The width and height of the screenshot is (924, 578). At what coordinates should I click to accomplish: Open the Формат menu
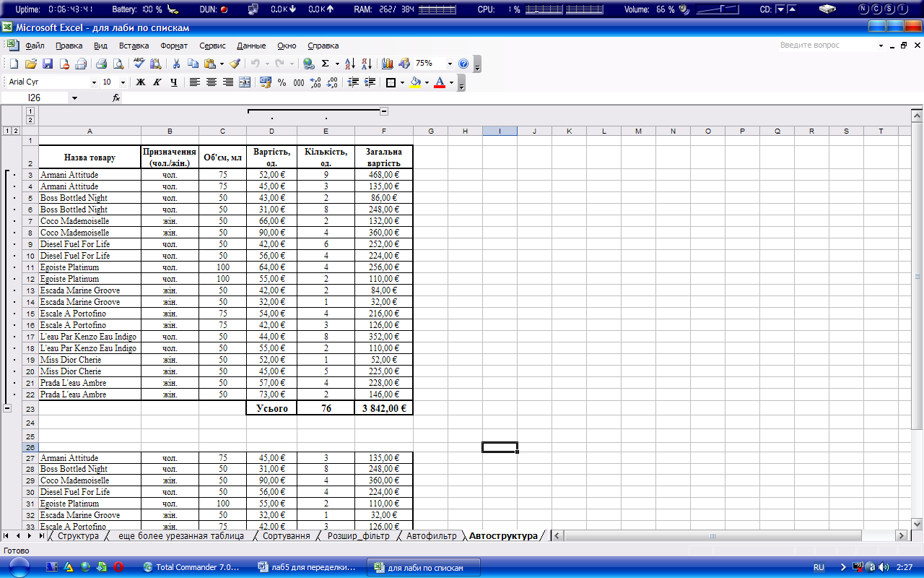[174, 45]
